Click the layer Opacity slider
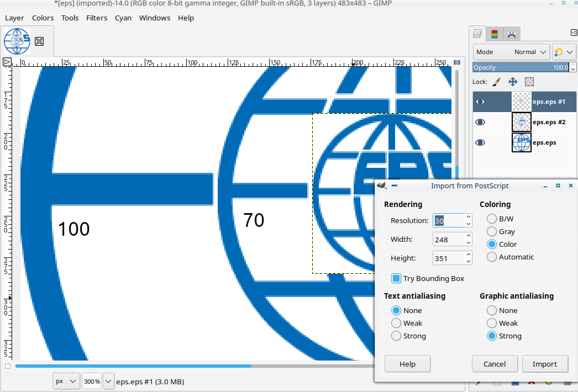This screenshot has width=578, height=392. (x=521, y=67)
